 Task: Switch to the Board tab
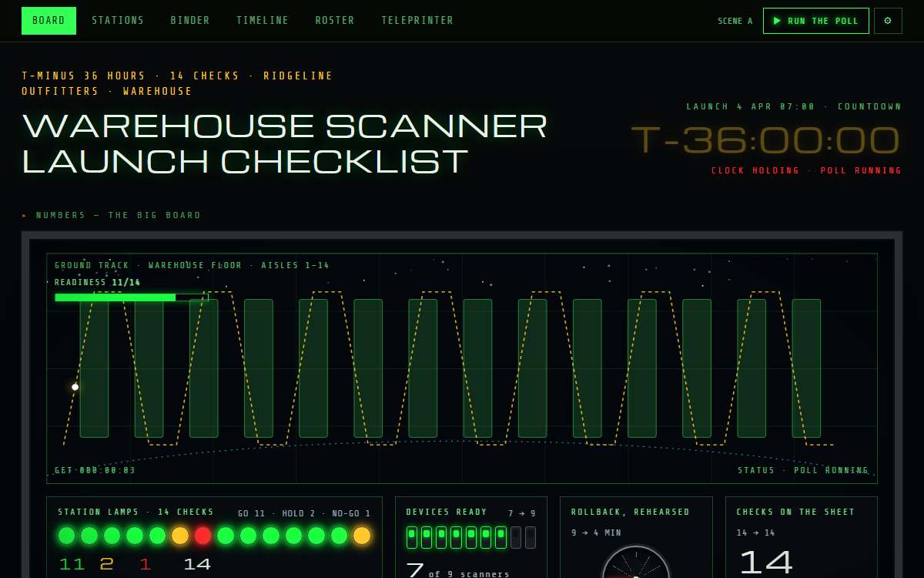(x=49, y=21)
